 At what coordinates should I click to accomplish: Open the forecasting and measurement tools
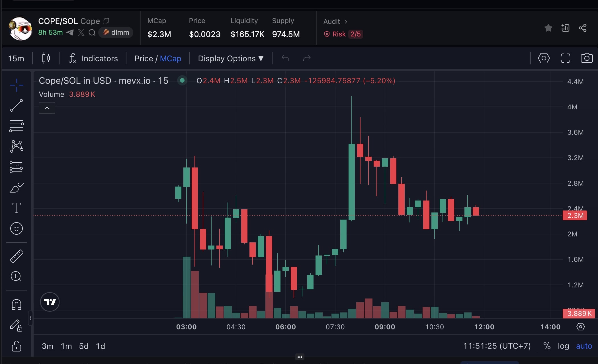pyautogui.click(x=17, y=167)
